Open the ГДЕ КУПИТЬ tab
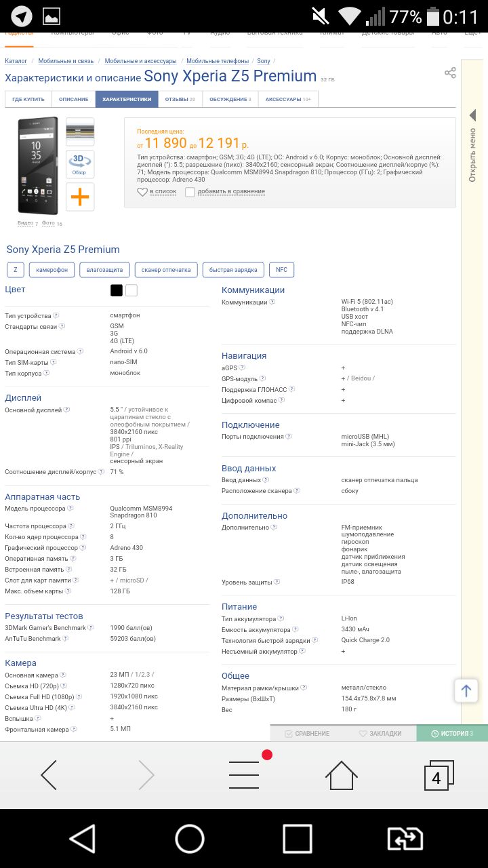This screenshot has height=868, width=488. [28, 99]
